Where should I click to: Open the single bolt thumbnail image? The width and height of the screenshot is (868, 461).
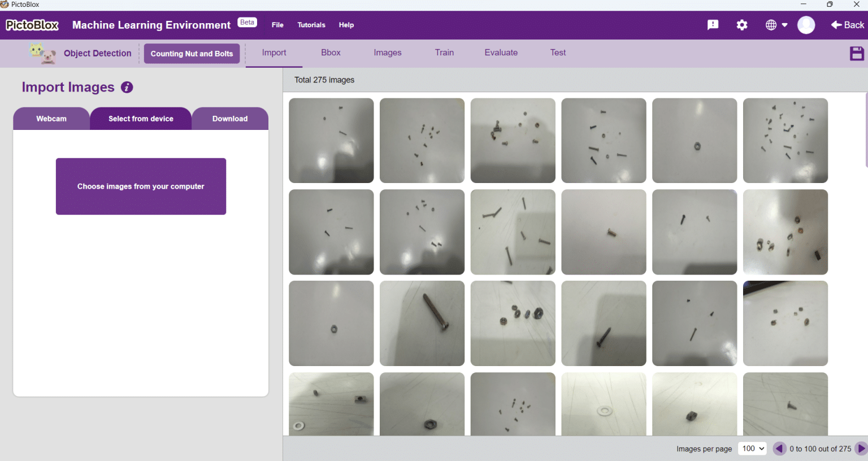pyautogui.click(x=422, y=323)
